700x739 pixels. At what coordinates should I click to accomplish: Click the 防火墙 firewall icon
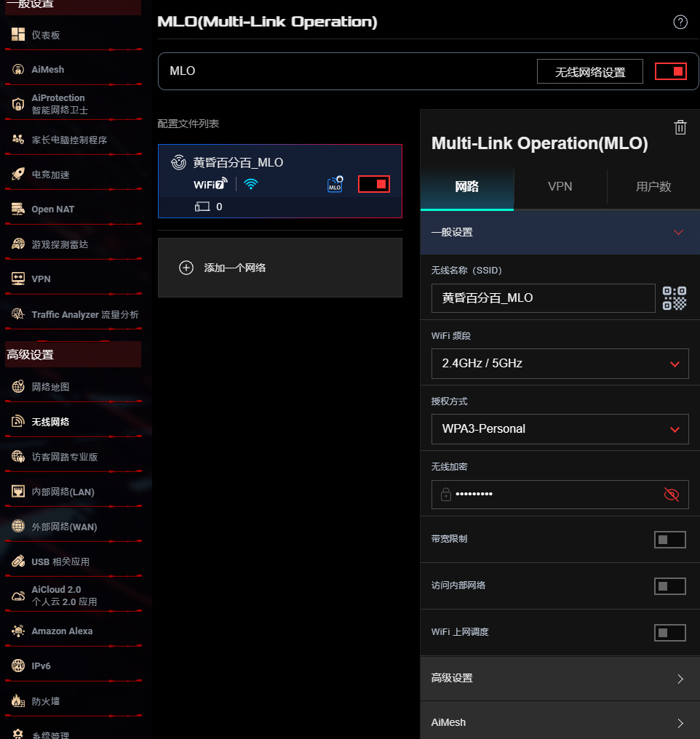point(18,701)
